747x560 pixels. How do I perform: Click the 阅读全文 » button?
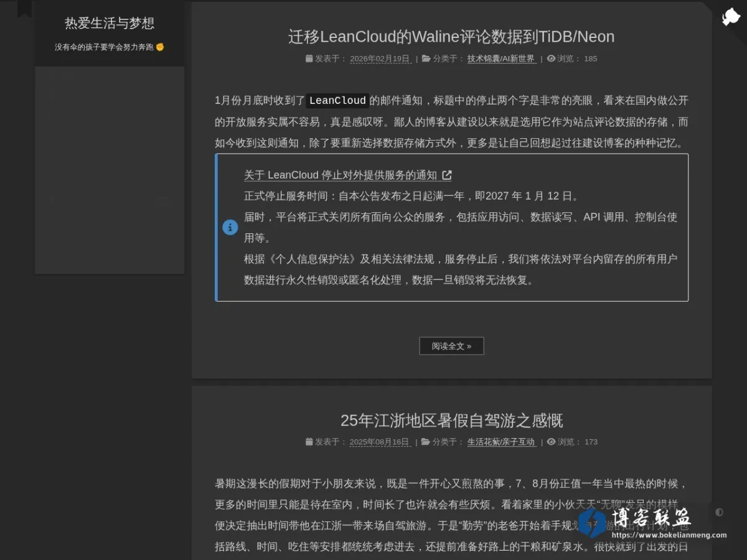[x=451, y=346]
